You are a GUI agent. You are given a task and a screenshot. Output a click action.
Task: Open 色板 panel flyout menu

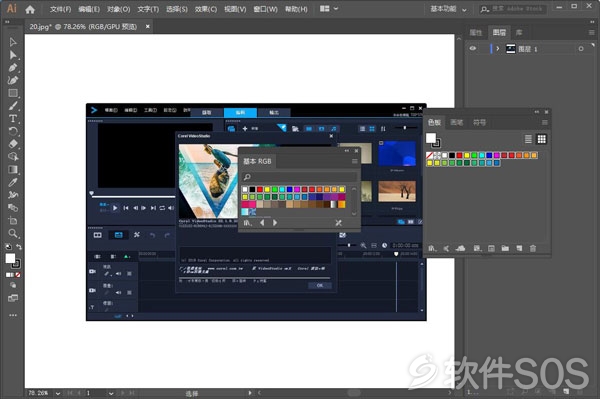pyautogui.click(x=545, y=122)
